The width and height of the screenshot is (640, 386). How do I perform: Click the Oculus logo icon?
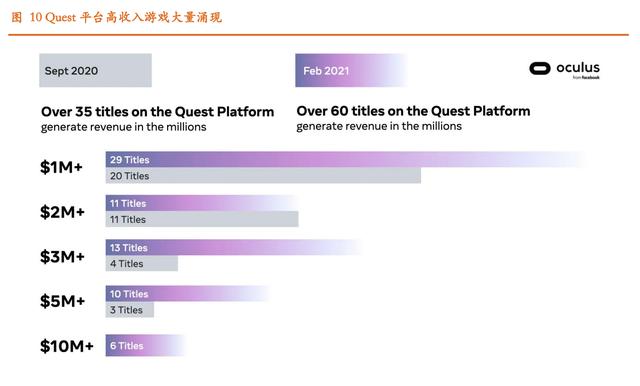(540, 69)
